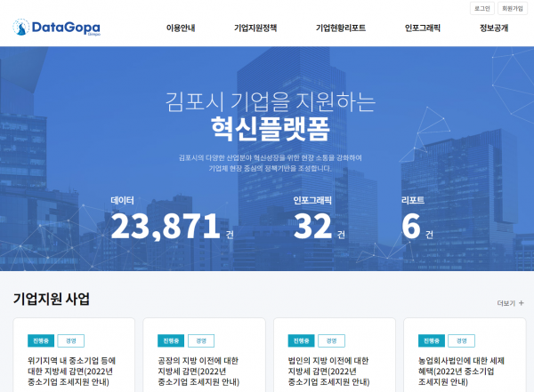
Task: Open the 로그인 button
Action: (x=481, y=8)
